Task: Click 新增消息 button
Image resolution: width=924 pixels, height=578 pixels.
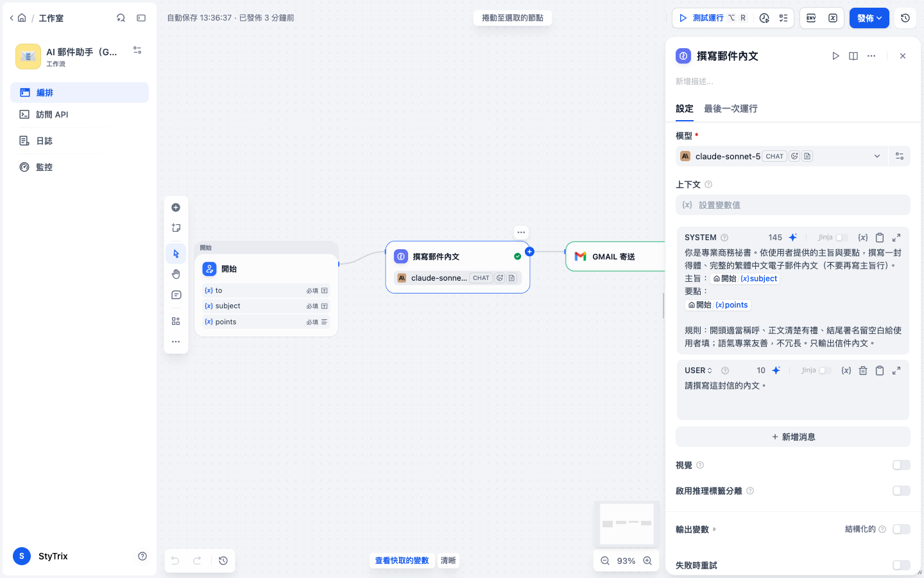Action: [x=793, y=437]
